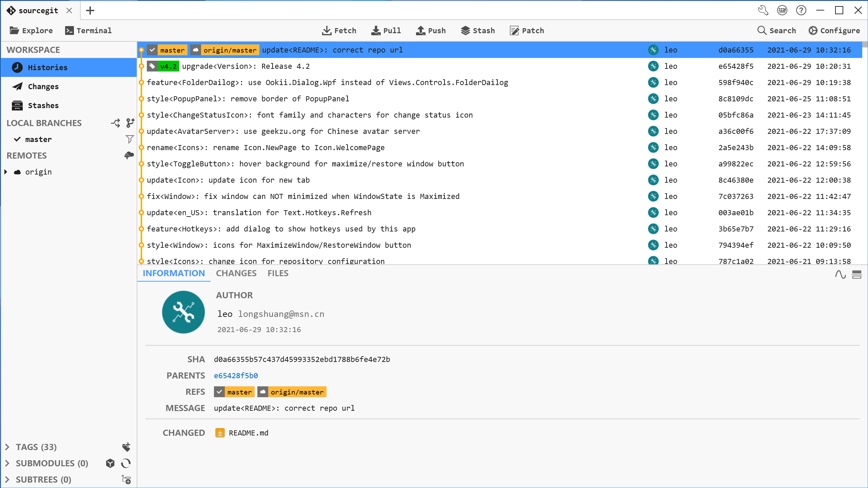
Task: Click the Fetch button
Action: point(339,30)
